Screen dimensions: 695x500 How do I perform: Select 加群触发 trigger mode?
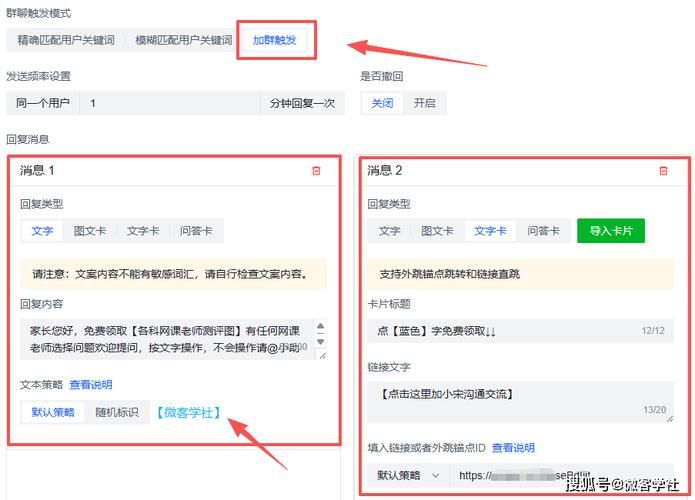274,40
